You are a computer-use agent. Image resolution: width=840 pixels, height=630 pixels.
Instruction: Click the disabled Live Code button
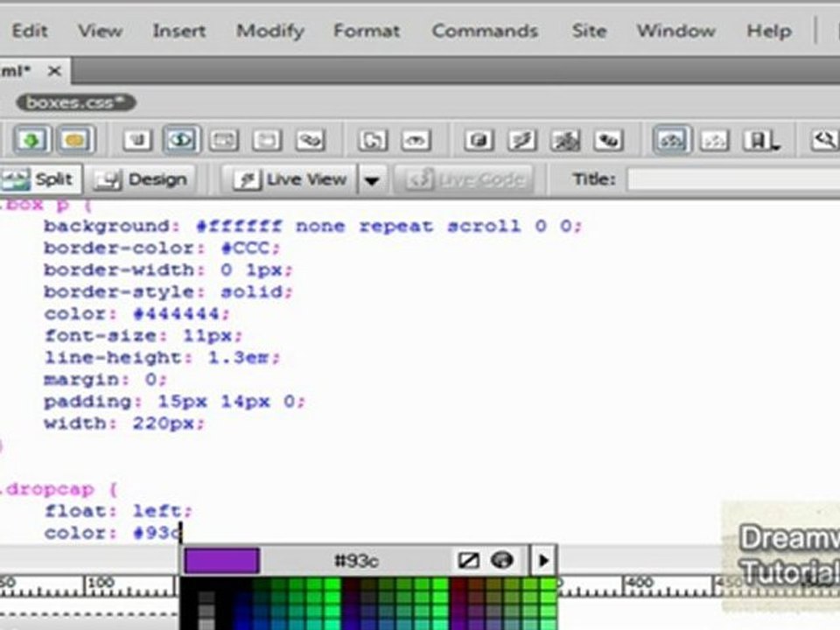[464, 179]
